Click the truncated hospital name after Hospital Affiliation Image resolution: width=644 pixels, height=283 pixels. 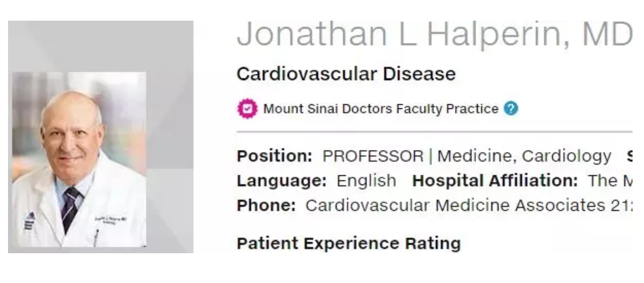coord(610,180)
